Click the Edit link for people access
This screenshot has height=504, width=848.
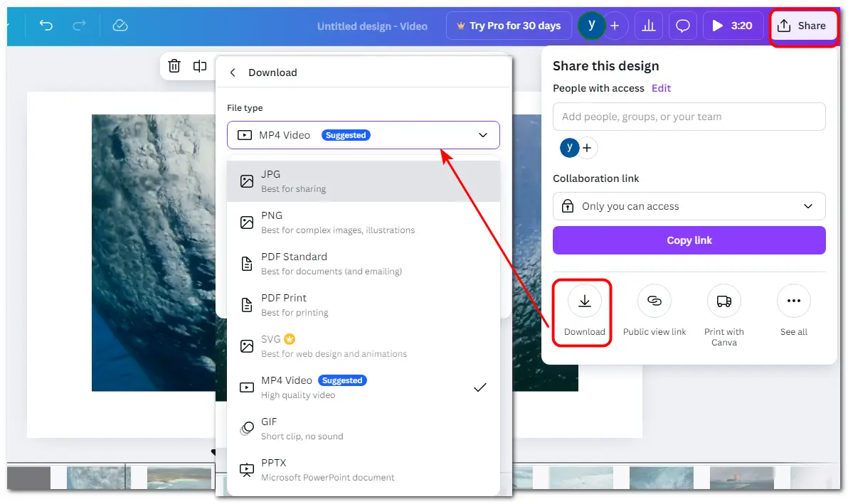coord(661,88)
